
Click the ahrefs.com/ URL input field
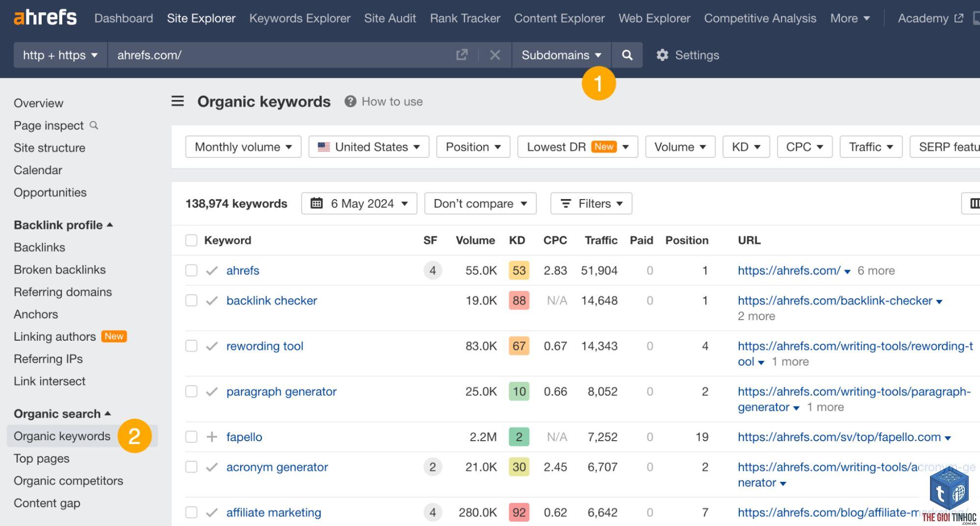click(279, 55)
